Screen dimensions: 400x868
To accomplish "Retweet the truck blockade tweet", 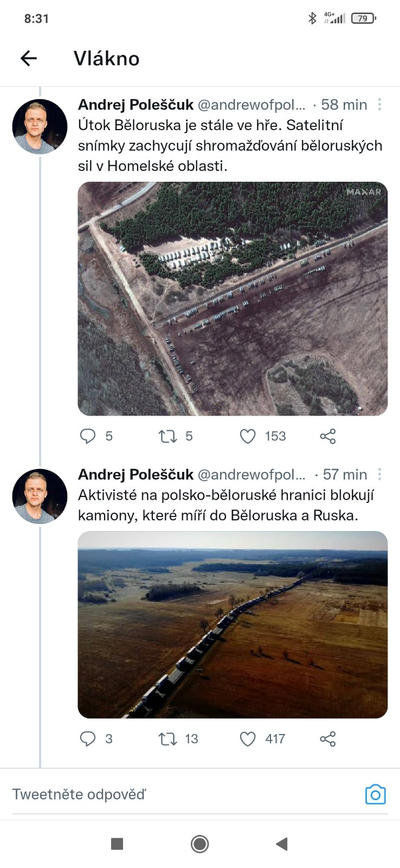I will 167,738.
